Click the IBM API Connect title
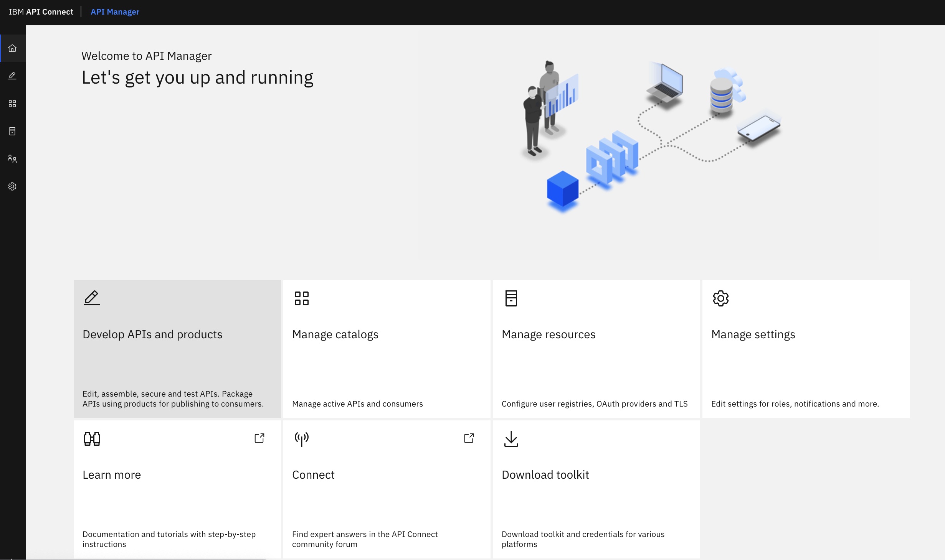The image size is (945, 560). (41, 12)
